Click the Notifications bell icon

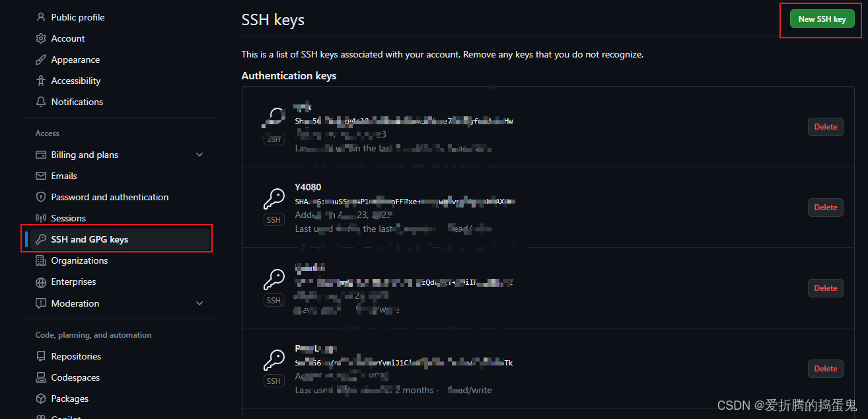pos(40,102)
